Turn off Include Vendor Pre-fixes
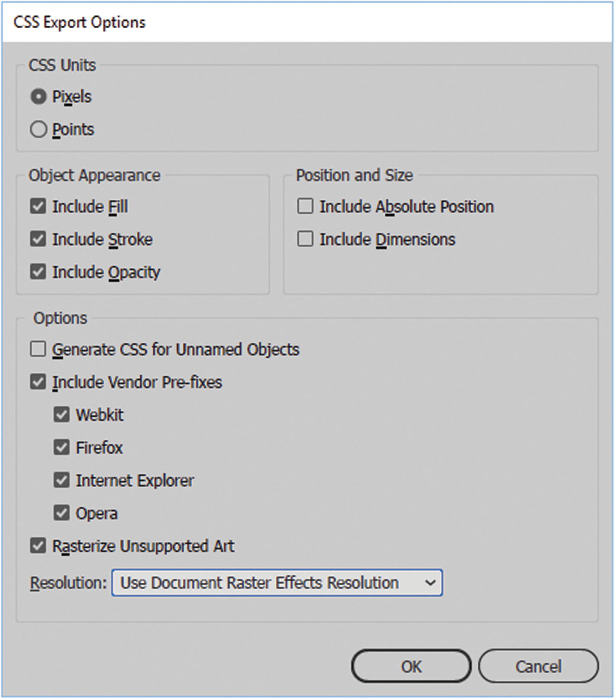Image resolution: width=616 pixels, height=700 pixels. pyautogui.click(x=38, y=382)
